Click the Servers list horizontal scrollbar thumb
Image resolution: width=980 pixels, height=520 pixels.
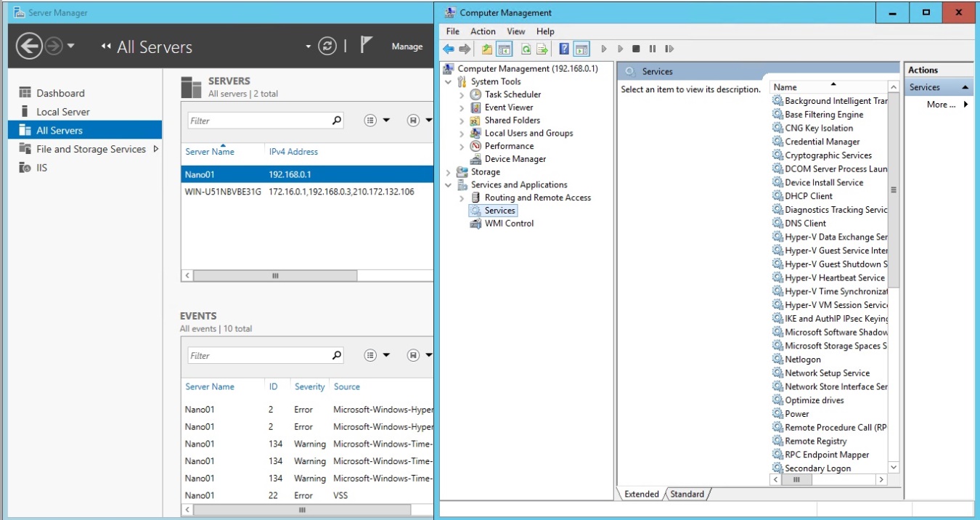point(275,276)
